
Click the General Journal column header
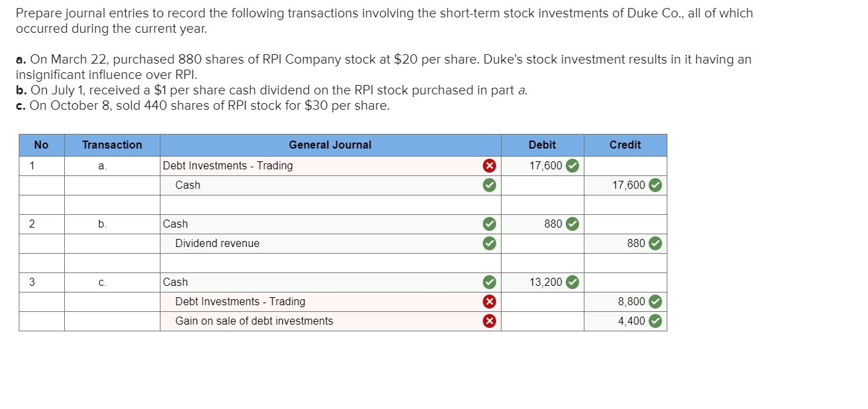point(330,145)
